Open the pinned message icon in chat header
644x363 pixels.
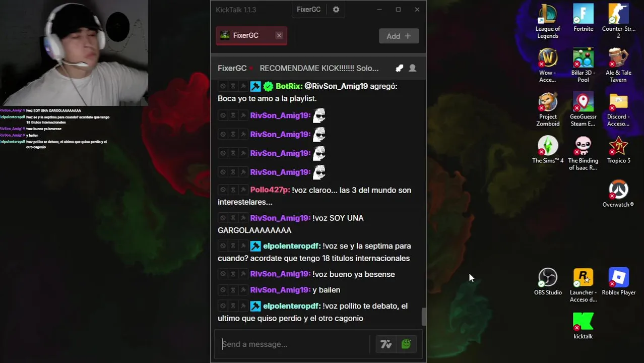point(399,68)
